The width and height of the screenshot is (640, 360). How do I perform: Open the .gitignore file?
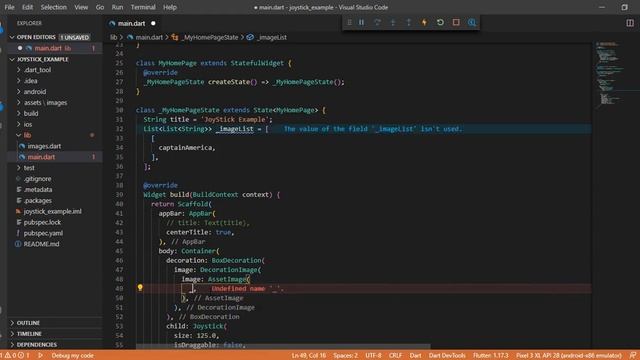coord(37,179)
